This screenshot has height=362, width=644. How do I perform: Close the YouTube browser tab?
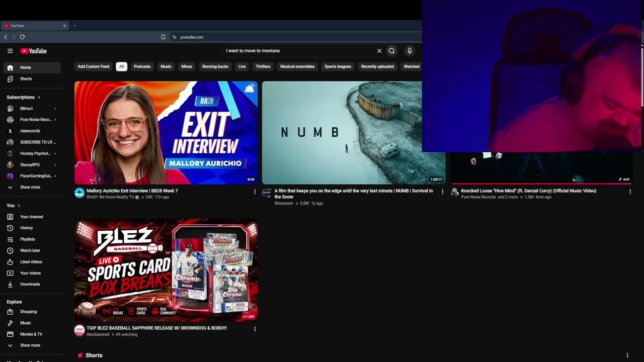(x=64, y=26)
